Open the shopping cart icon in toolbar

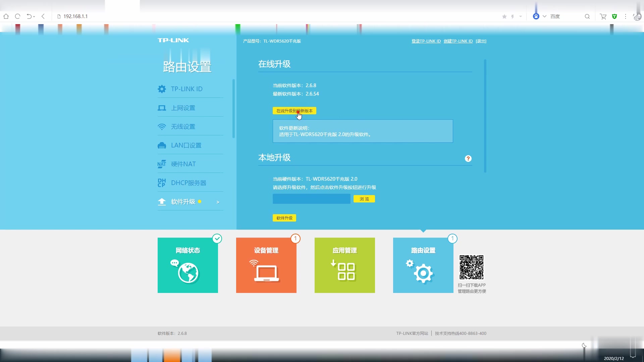coord(603,16)
